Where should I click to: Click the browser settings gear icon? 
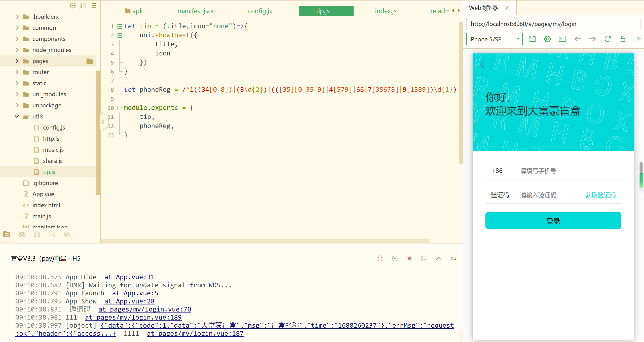tap(547, 39)
